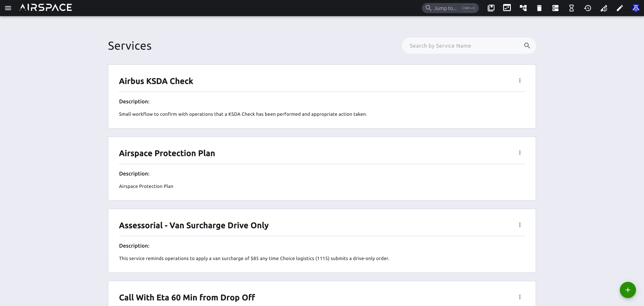Click the green add service plus button
The image size is (644, 306).
pos(628,290)
